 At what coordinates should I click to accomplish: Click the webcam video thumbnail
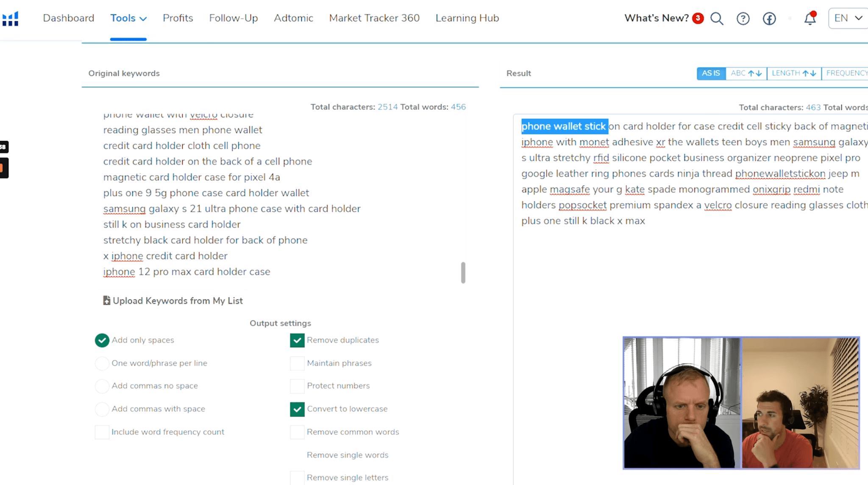coord(741,403)
